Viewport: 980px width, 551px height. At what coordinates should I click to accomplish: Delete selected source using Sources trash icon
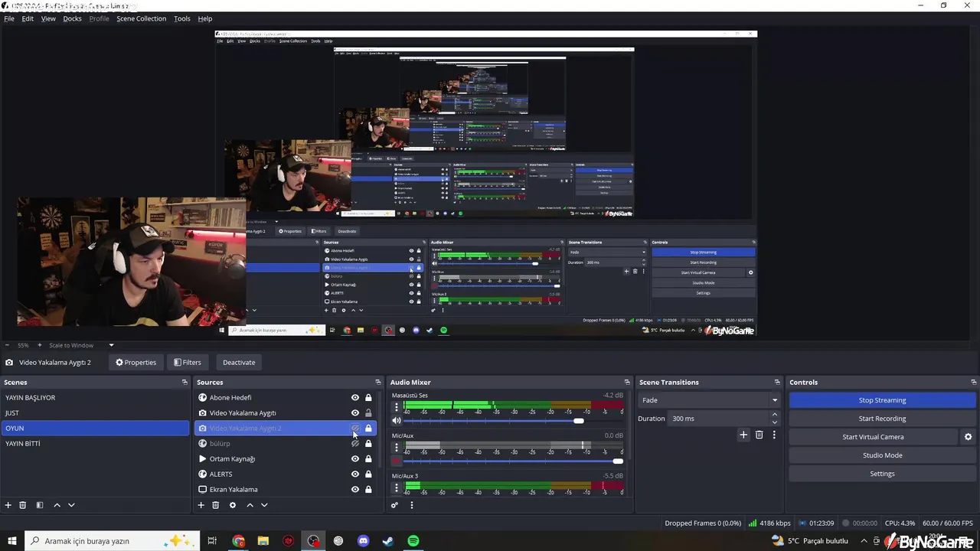point(216,505)
